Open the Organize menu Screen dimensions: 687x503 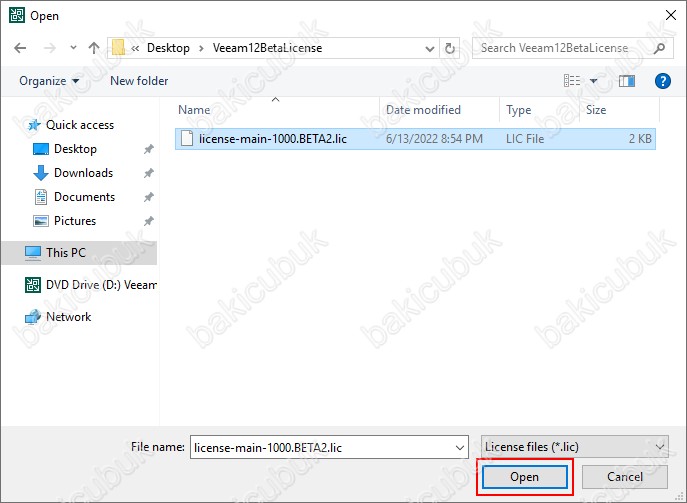pos(49,81)
